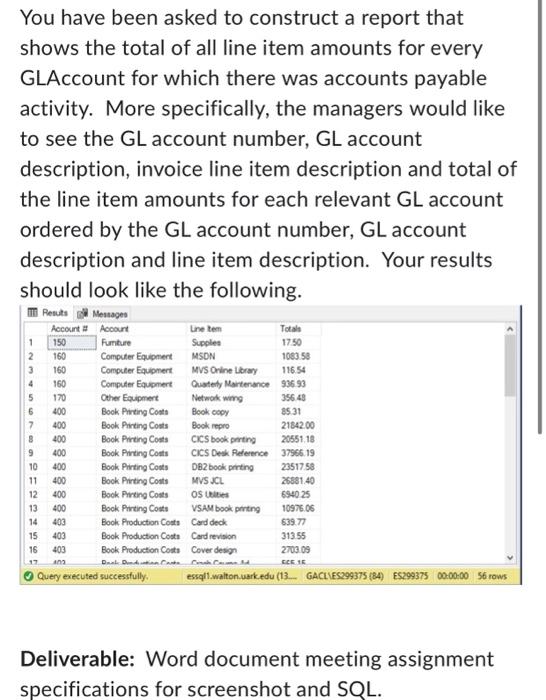Select the total value 37966.19

(x=298, y=453)
